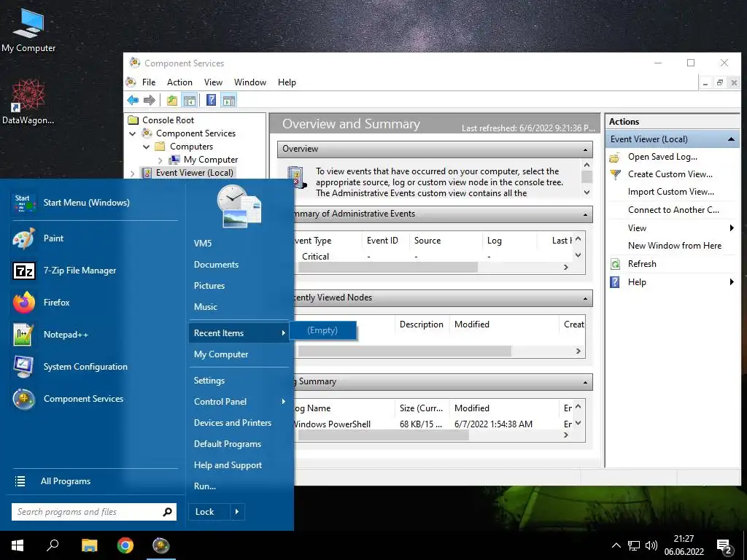The height and width of the screenshot is (560, 747).
Task: Click Open Saved Log action
Action: [x=662, y=157]
